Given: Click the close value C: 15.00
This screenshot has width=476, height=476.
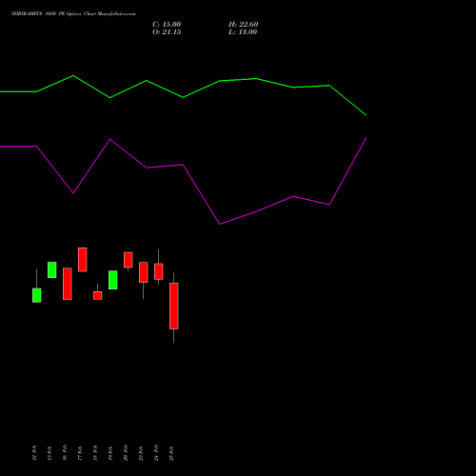Looking at the screenshot, I should (x=167, y=25).
